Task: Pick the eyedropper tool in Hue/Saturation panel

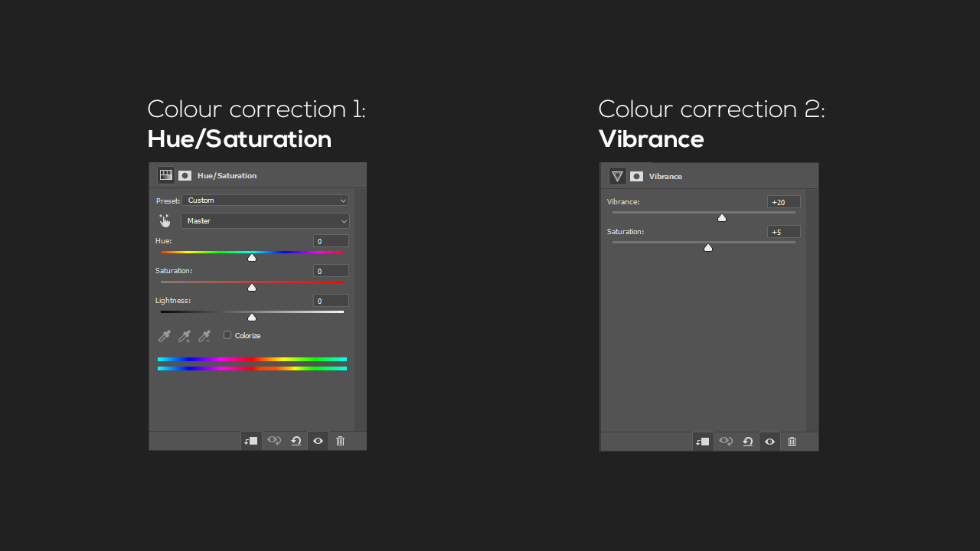Action: point(165,336)
